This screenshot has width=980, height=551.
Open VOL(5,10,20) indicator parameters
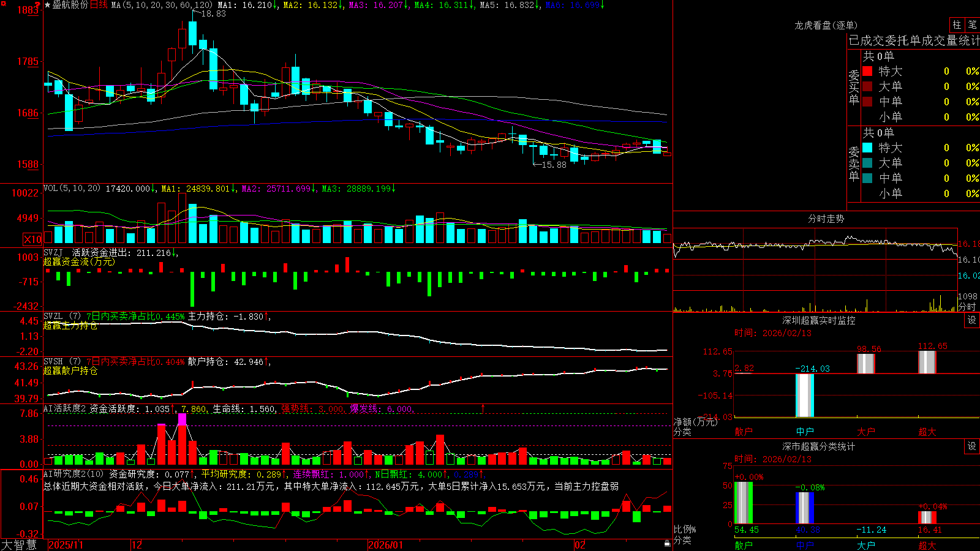tap(72, 189)
